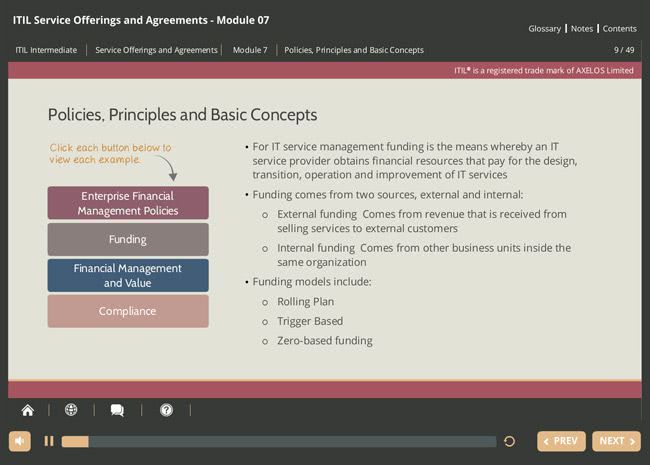Open the globe language icon

(x=71, y=410)
